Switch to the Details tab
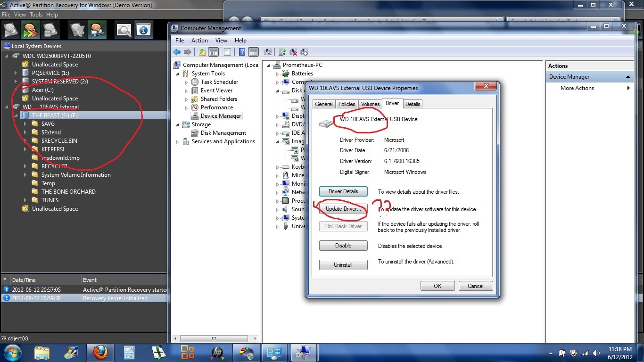This screenshot has height=362, width=644. point(413,104)
